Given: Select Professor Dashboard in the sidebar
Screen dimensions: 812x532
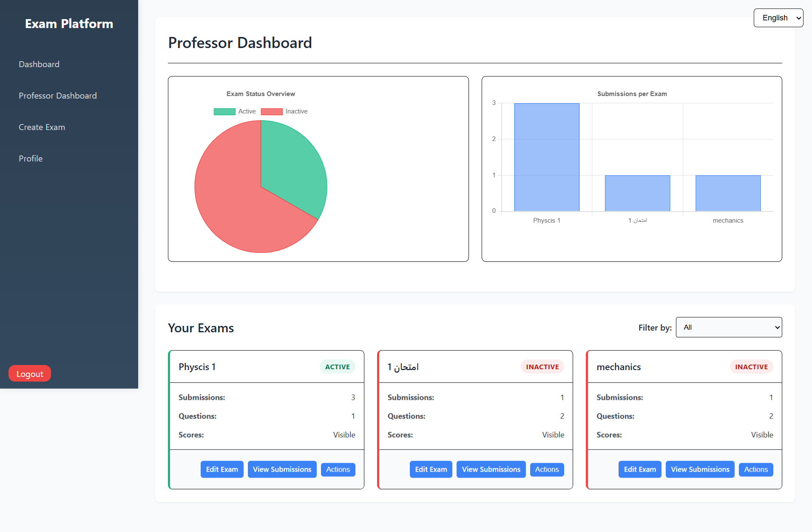Looking at the screenshot, I should tap(58, 95).
